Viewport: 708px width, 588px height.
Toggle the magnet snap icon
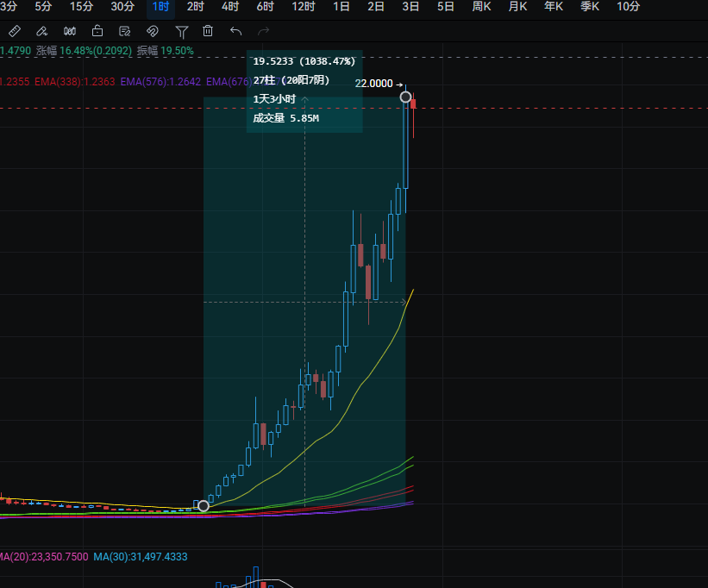(x=153, y=31)
